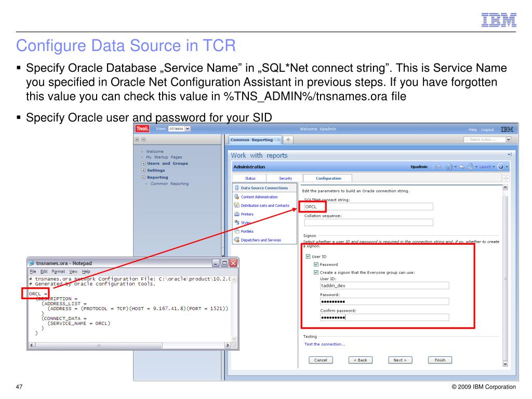Viewport: 532px width, 399px height.
Task: Open the Notepad File menu
Action: point(33,271)
